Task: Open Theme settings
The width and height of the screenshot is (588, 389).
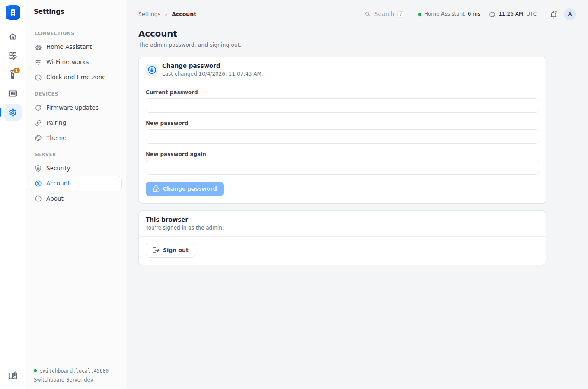Action: (x=76, y=138)
